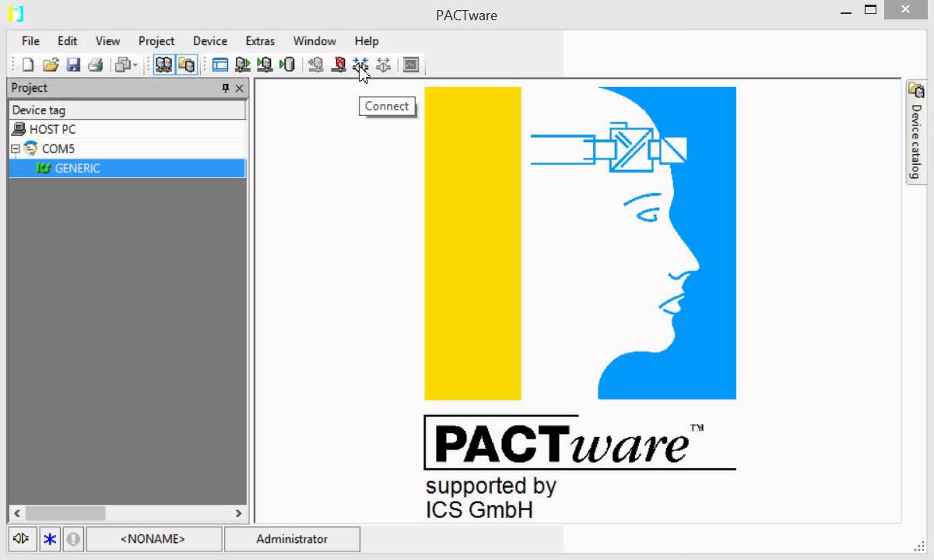This screenshot has width=934, height=560.
Task: Open the Extras menu
Action: click(x=260, y=41)
